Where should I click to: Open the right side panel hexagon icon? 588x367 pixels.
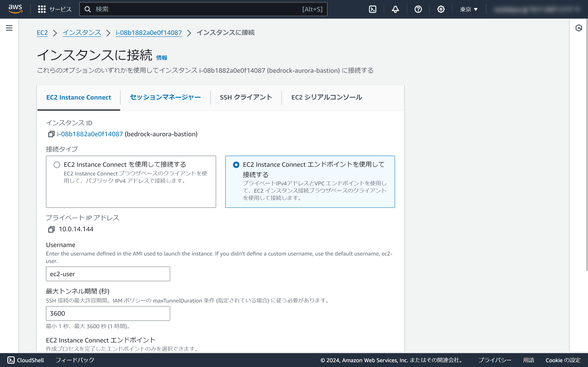(579, 28)
